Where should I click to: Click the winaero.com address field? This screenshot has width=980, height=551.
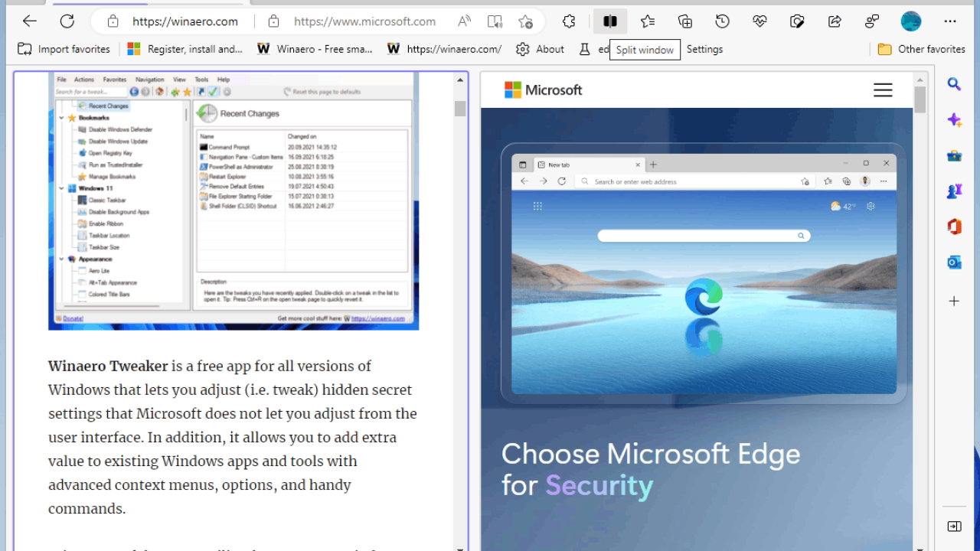tap(185, 21)
